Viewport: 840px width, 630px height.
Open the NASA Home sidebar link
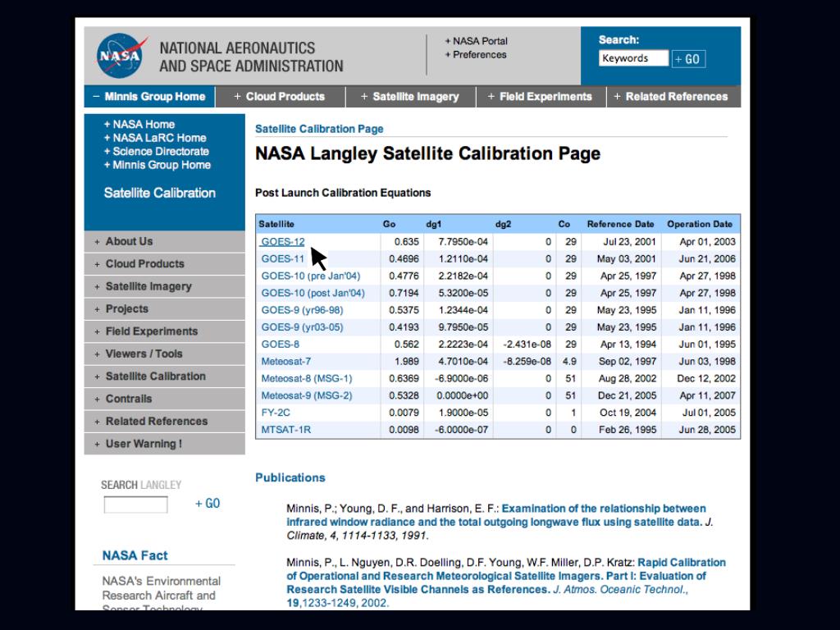pos(139,125)
